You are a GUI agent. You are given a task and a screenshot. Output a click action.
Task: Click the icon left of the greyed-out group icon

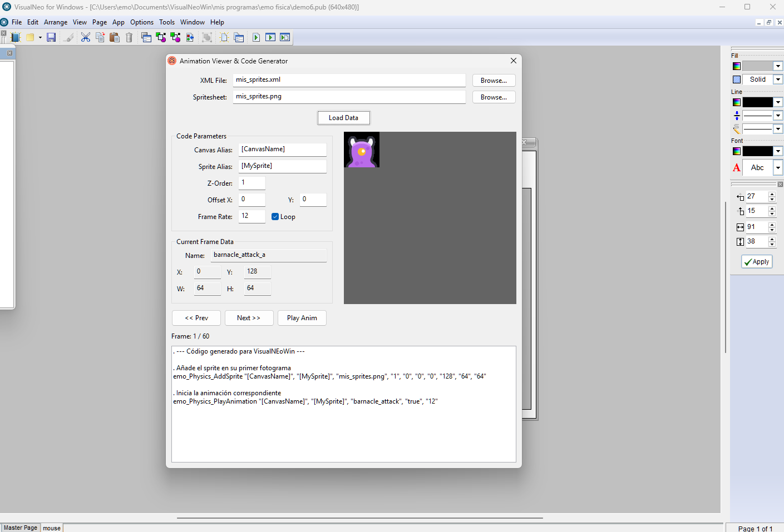(190, 37)
